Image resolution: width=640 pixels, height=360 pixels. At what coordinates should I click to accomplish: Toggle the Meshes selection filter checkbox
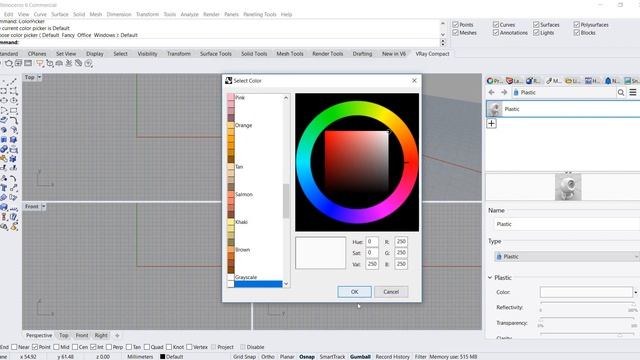[x=456, y=33]
